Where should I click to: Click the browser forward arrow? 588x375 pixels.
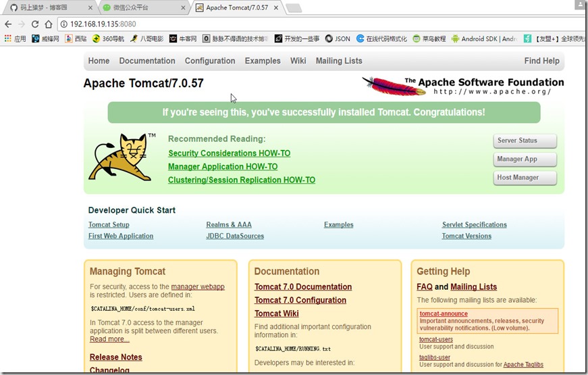(22, 24)
